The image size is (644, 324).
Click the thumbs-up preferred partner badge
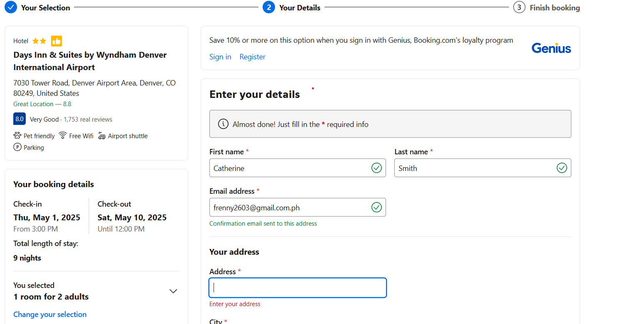[x=57, y=41]
